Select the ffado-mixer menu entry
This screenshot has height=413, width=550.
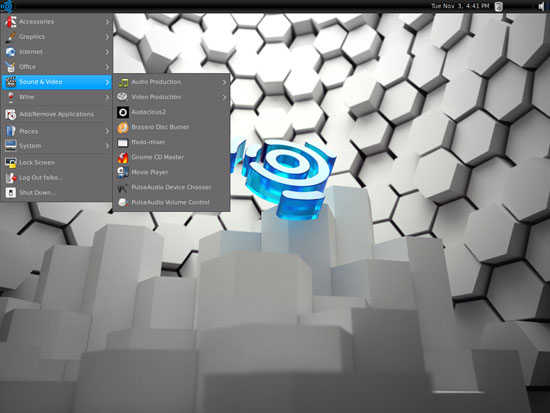[172, 142]
